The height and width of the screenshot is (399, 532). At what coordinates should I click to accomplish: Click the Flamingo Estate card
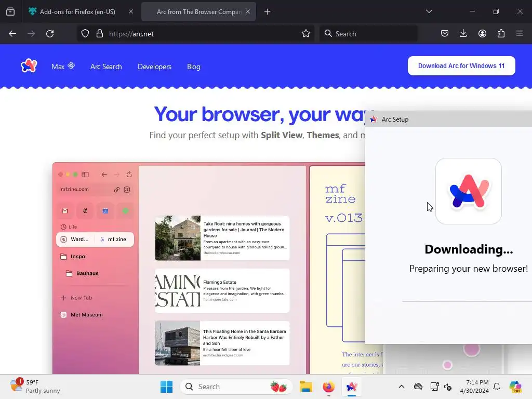coord(222,290)
